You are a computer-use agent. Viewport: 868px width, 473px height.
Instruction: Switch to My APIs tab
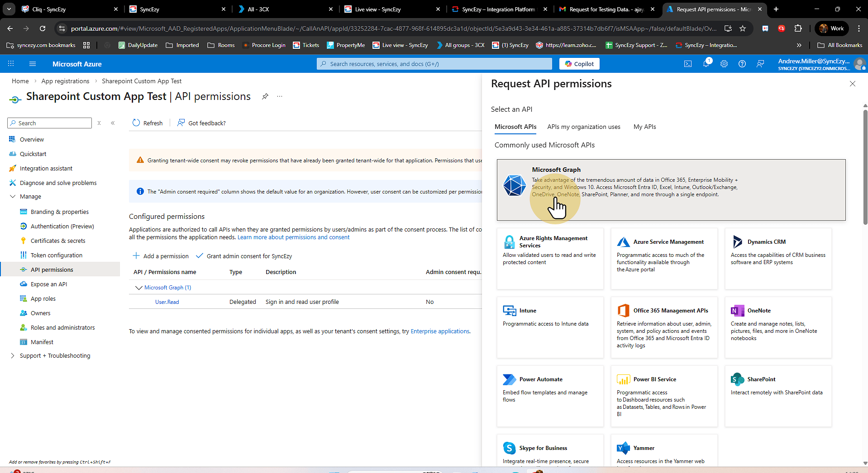[644, 127]
